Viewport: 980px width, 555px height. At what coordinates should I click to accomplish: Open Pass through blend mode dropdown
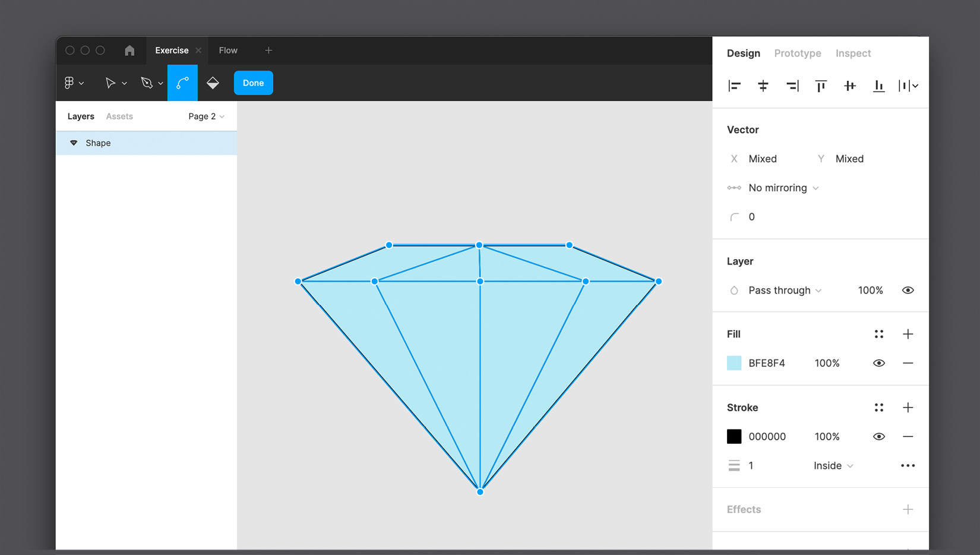click(x=785, y=290)
